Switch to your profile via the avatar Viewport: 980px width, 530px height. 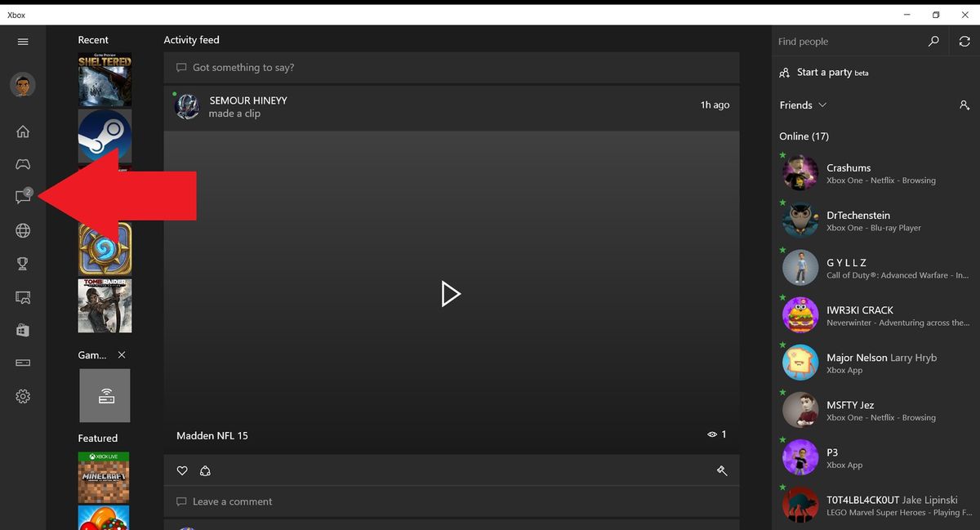(x=22, y=84)
